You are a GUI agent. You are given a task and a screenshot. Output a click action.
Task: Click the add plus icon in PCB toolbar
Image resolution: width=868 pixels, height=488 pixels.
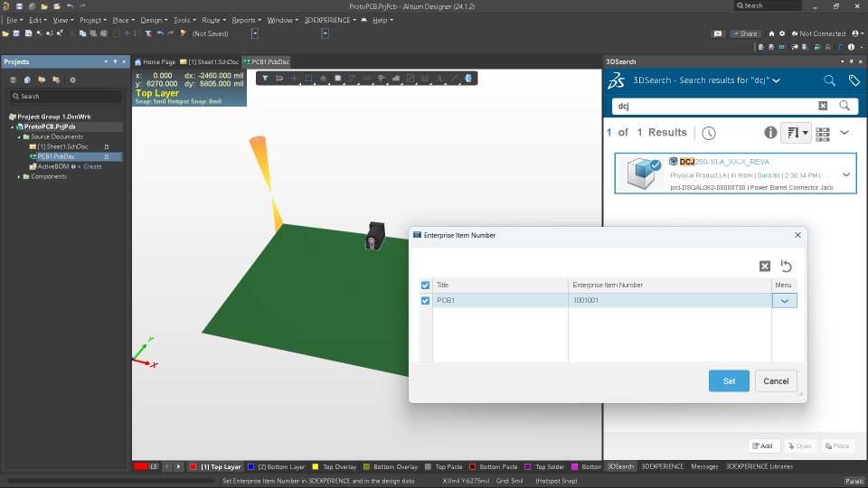point(294,79)
